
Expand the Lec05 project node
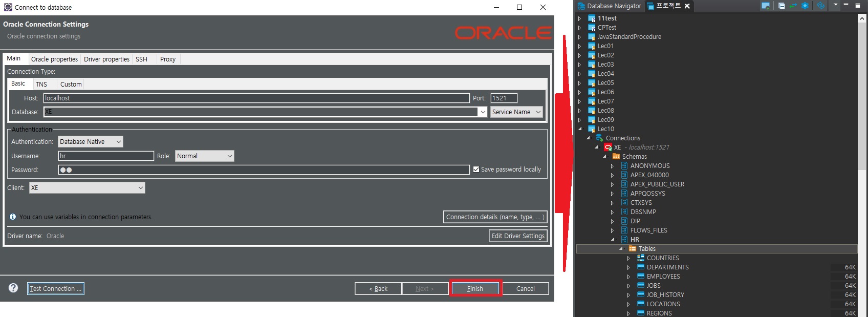click(x=580, y=83)
